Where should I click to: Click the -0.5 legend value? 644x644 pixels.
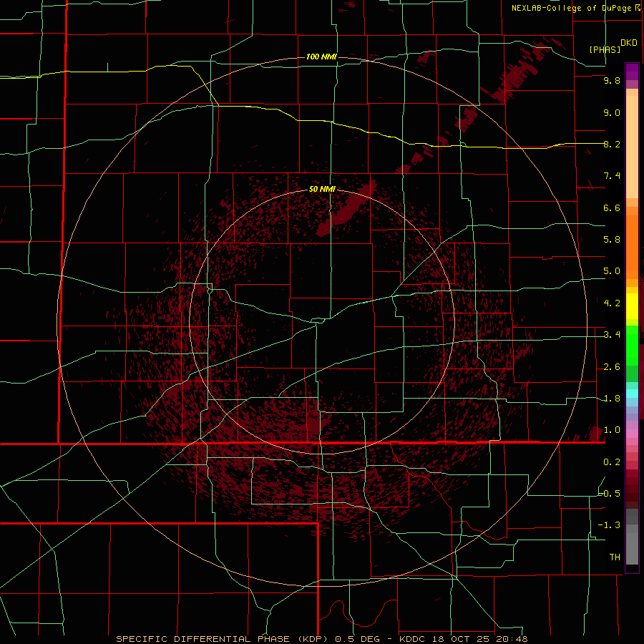click(609, 494)
